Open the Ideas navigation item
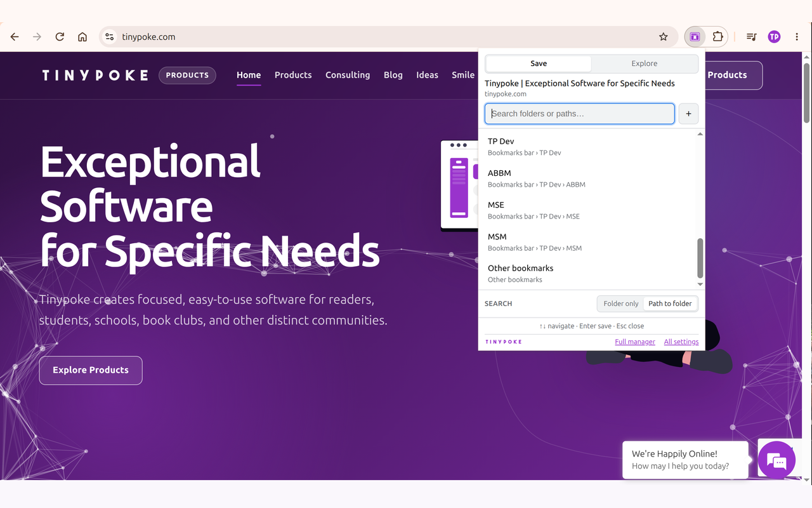The width and height of the screenshot is (812, 508). 428,75
